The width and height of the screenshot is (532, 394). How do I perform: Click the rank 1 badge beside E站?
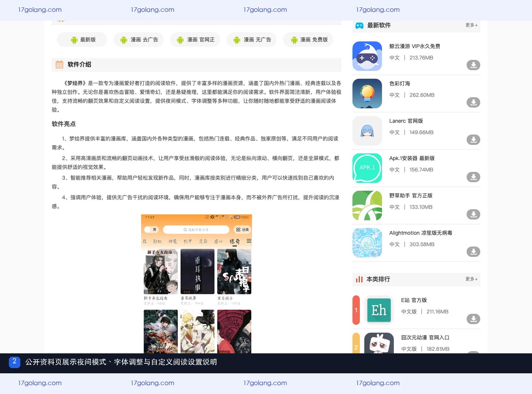356,310
